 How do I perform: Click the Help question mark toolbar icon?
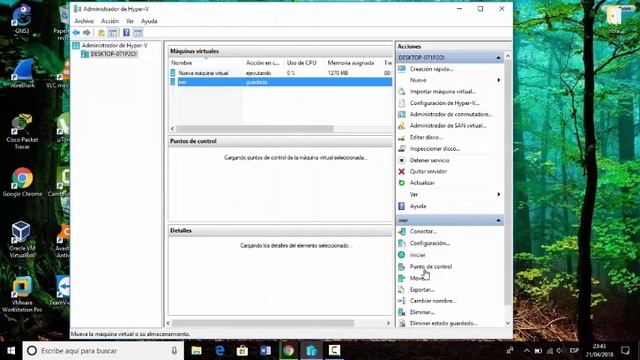[127, 33]
